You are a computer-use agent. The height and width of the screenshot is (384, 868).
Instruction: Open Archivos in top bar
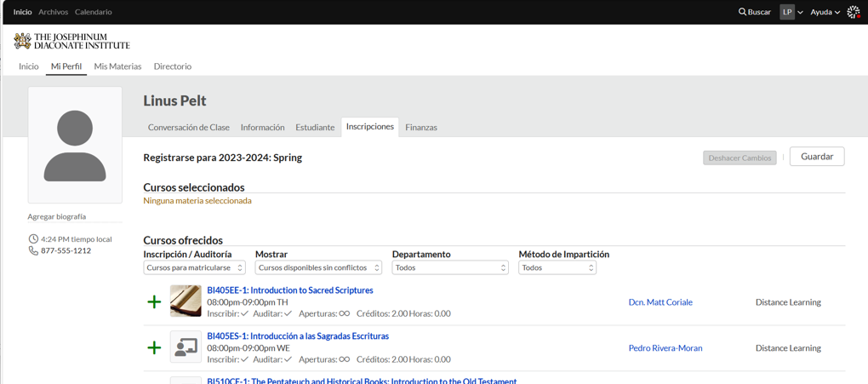(x=53, y=12)
